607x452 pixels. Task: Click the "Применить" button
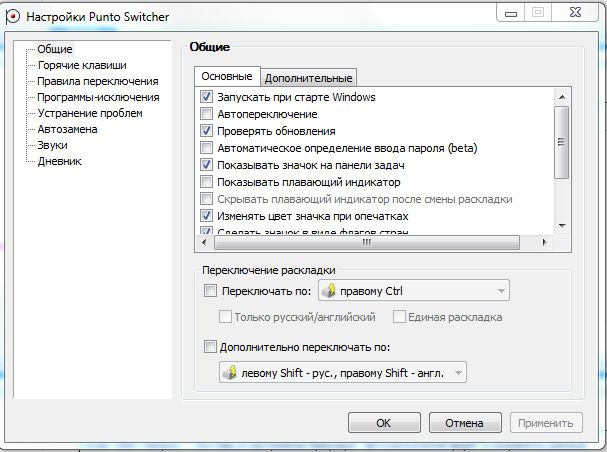546,423
